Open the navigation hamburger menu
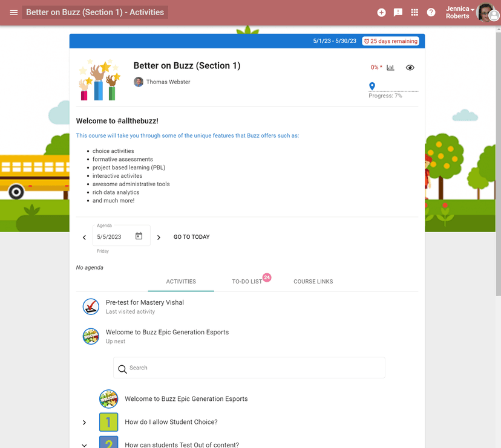Screen dimensions: 501x448 (13, 12)
